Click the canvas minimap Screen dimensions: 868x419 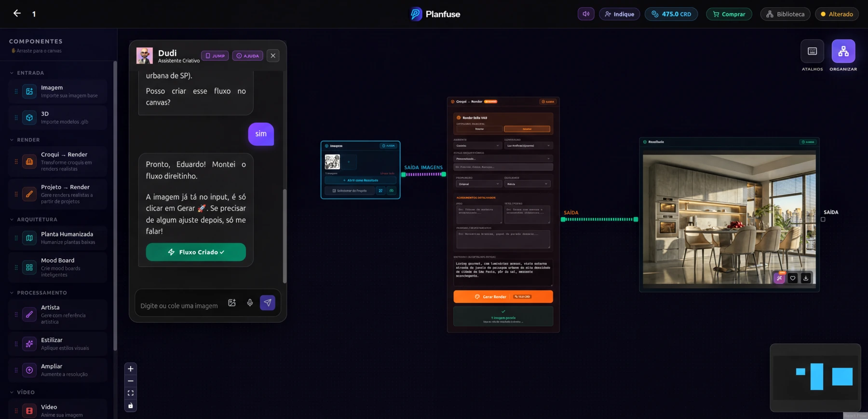click(x=815, y=377)
